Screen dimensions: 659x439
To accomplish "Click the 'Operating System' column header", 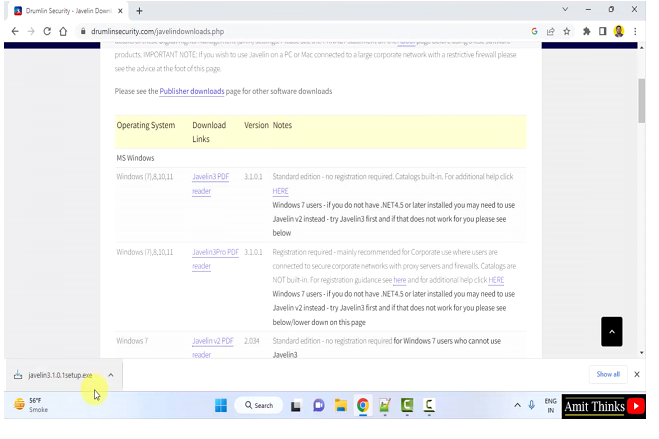I will tap(145, 125).
